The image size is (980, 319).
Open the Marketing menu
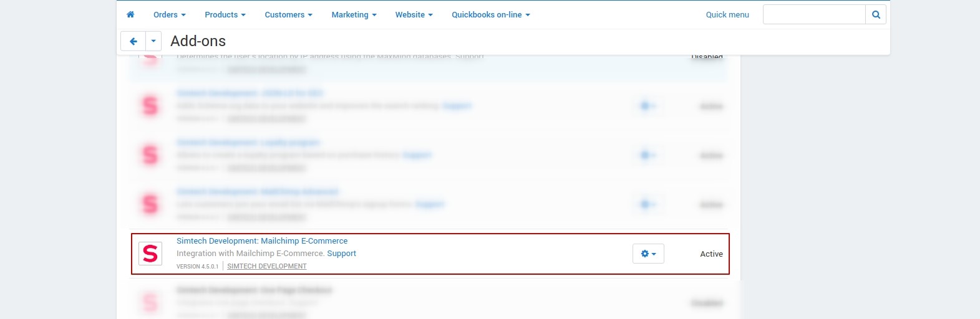(354, 14)
